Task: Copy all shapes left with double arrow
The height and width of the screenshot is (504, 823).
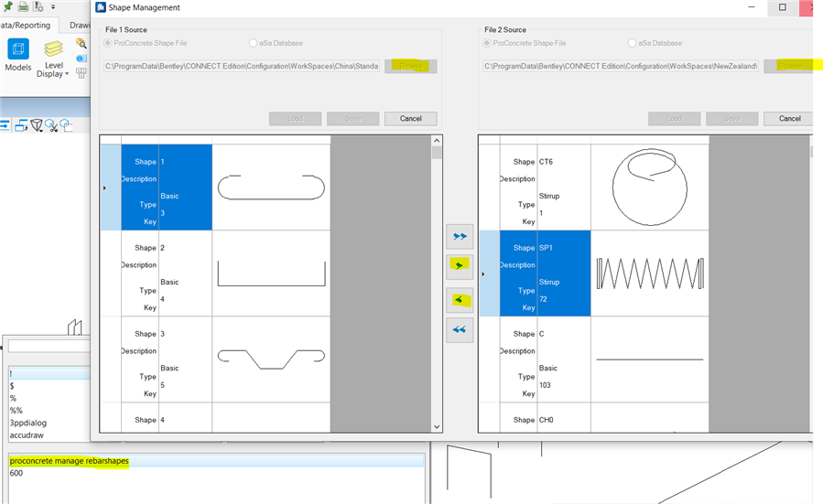Action: 460,330
